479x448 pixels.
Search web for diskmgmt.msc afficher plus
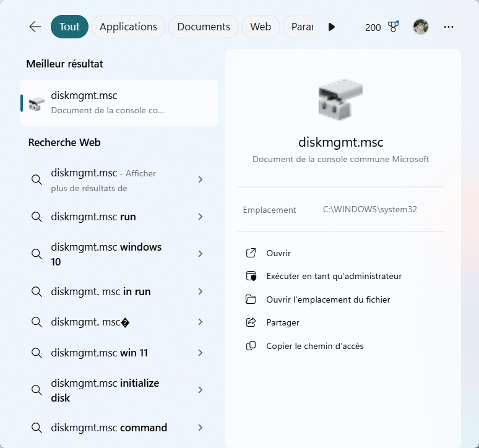point(119,180)
